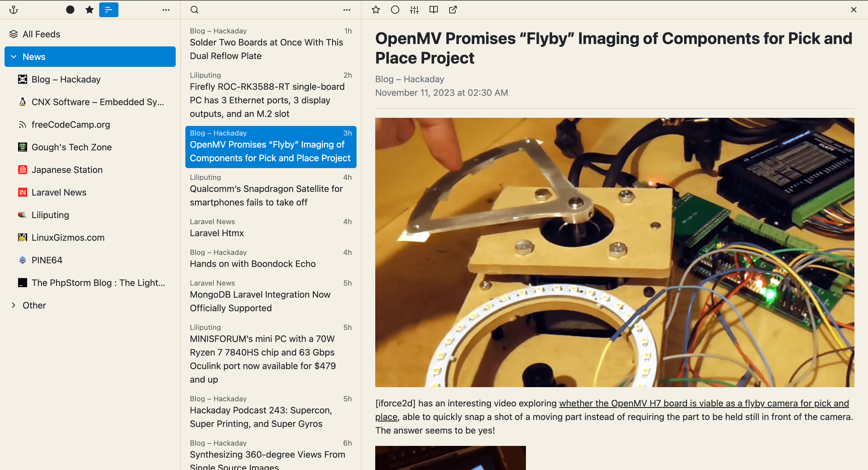Image resolution: width=868 pixels, height=470 pixels.
Task: Open the Liliputing feed
Action: point(50,215)
